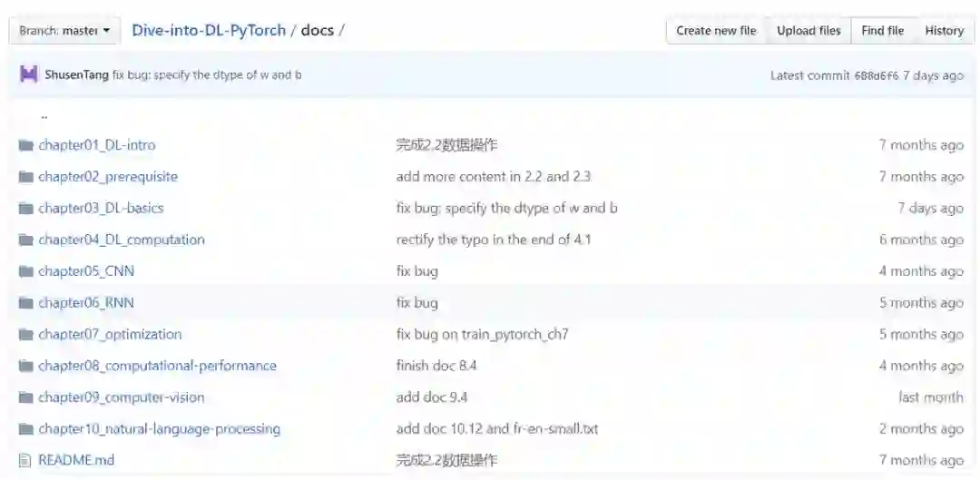
Task: Open the ShusenTang author profile link
Action: coord(77,75)
